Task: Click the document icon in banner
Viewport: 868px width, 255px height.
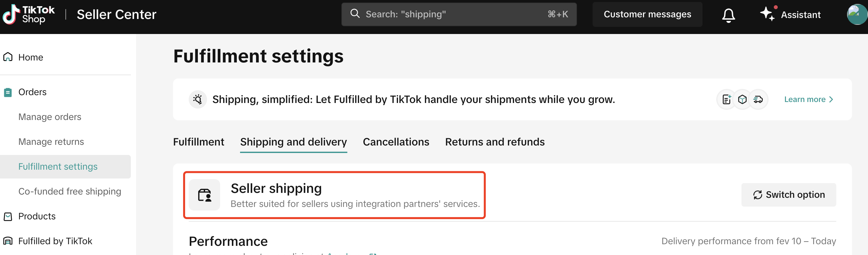Action: [726, 99]
